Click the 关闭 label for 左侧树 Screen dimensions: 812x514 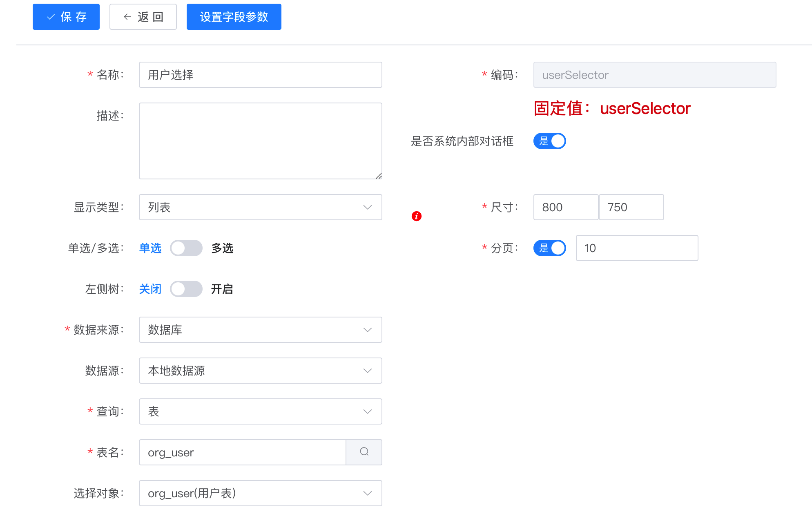click(150, 289)
